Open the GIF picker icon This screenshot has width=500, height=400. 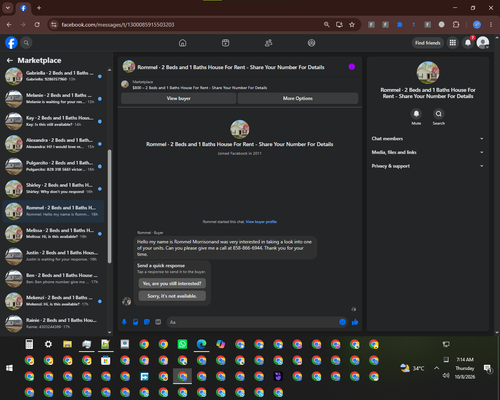(158, 322)
